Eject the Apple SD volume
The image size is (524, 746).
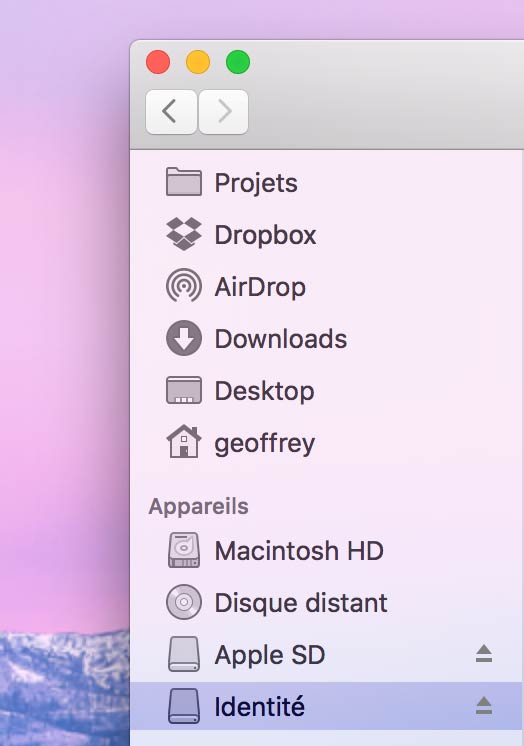484,654
